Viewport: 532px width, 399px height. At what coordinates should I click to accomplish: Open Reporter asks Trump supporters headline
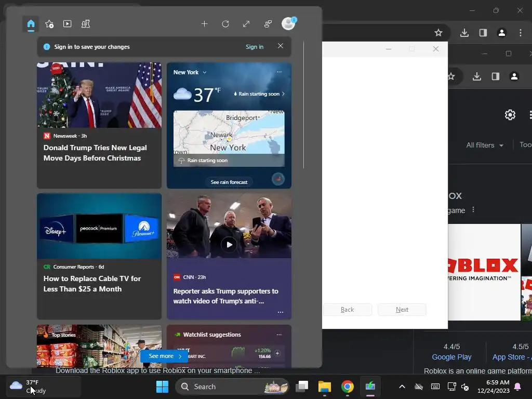click(225, 296)
